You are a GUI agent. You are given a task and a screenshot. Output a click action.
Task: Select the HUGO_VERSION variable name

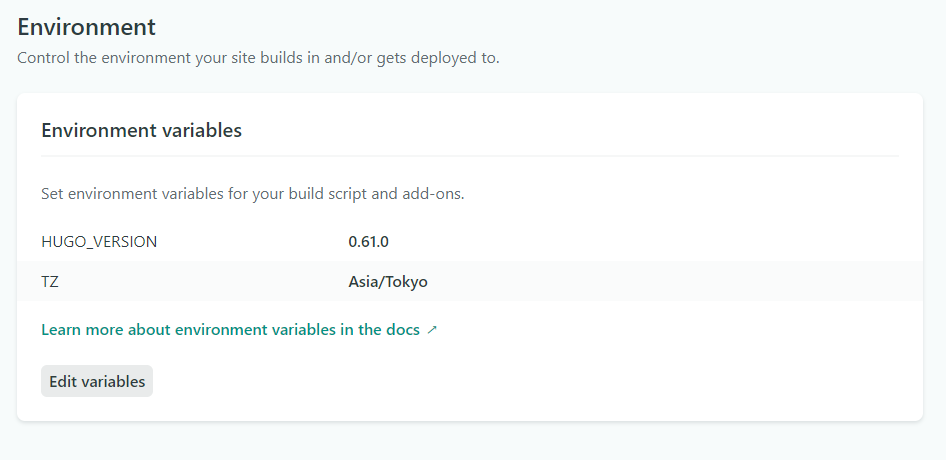(99, 241)
